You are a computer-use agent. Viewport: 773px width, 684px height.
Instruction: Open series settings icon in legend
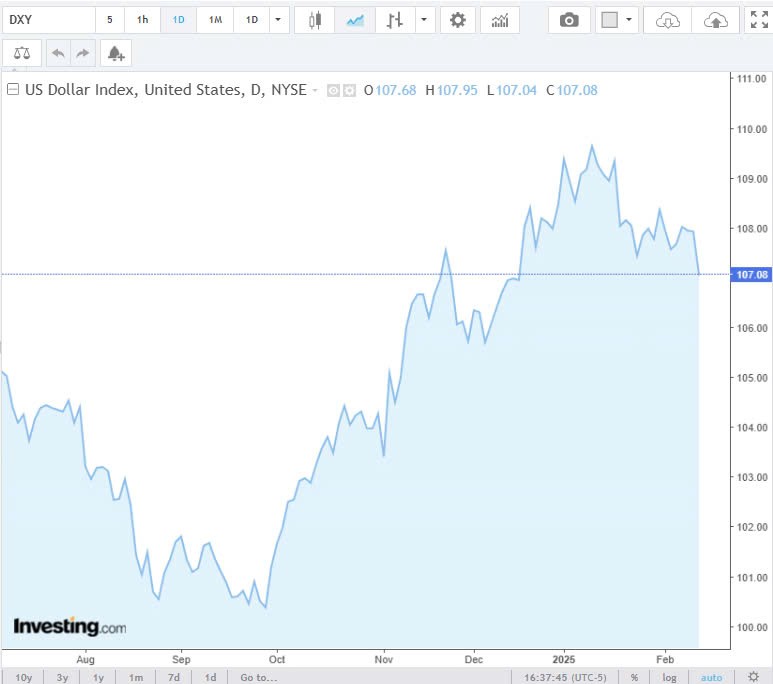click(349, 91)
